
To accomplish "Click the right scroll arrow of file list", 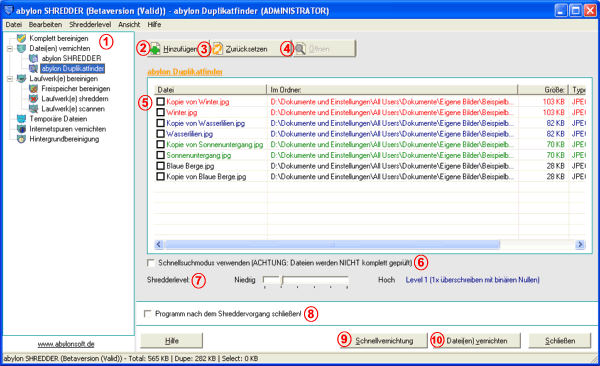I will tap(580, 244).
